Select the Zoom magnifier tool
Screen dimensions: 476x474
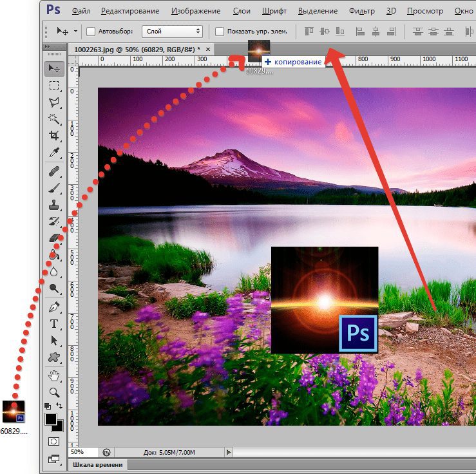[x=54, y=393]
